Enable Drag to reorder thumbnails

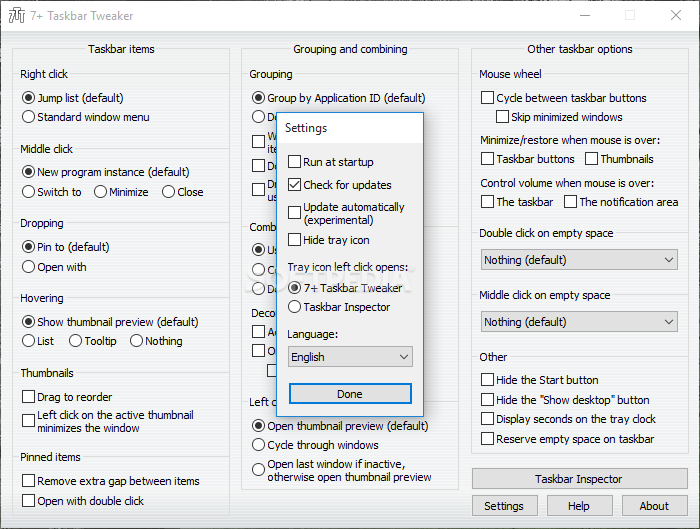[x=28, y=396]
